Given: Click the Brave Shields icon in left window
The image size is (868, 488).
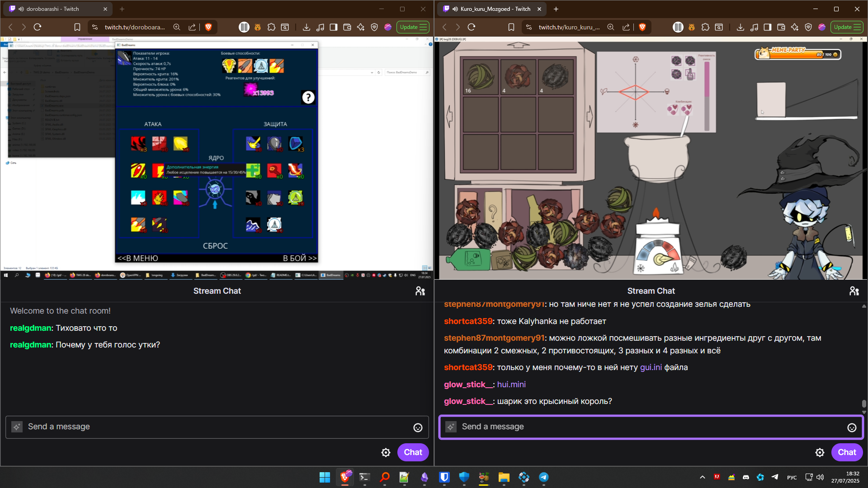Looking at the screenshot, I should click(x=208, y=27).
